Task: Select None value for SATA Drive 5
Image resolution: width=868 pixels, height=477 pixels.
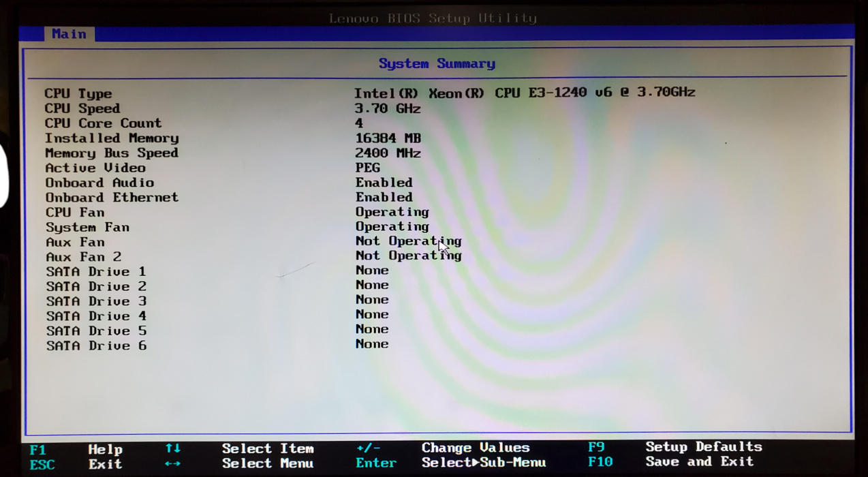Action: pyautogui.click(x=372, y=329)
